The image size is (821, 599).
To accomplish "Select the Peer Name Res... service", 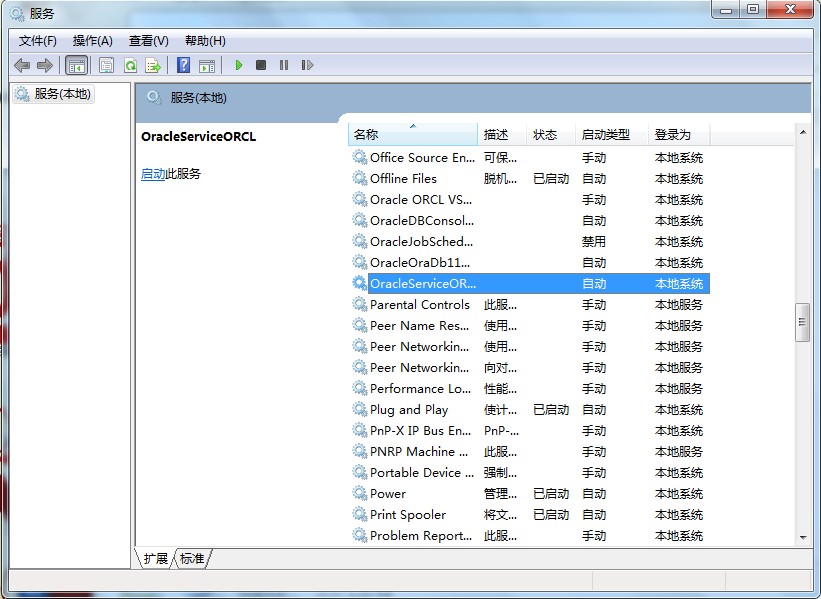I will coord(529,325).
